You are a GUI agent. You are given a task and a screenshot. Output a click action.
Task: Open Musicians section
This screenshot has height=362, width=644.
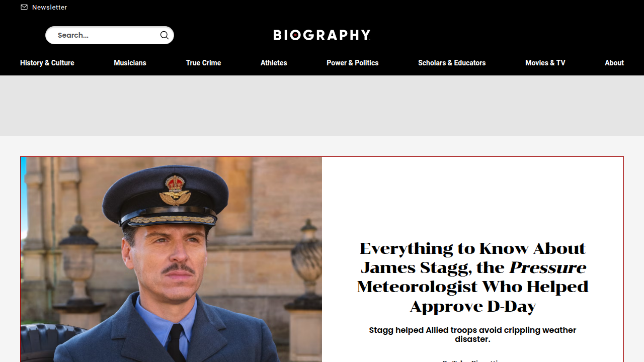[x=130, y=63]
